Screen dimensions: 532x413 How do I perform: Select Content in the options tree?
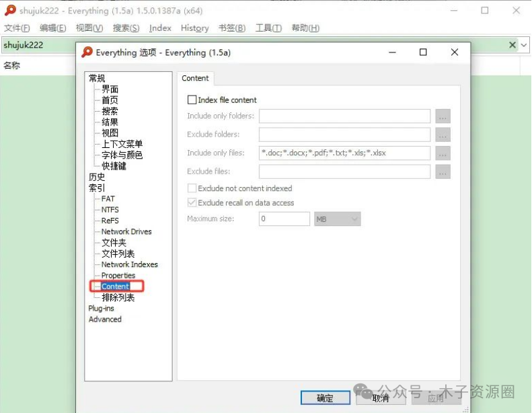click(x=116, y=286)
